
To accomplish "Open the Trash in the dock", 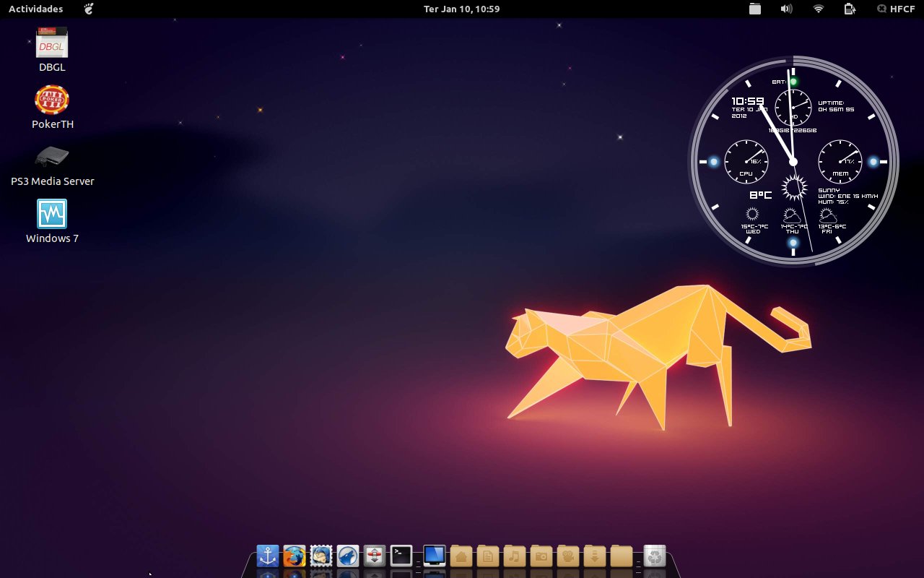I will point(655,556).
